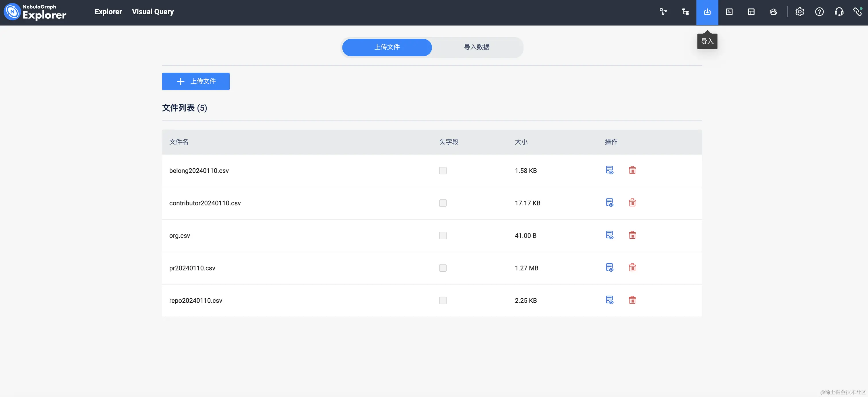
Task: Open the settings gear icon
Action: (x=800, y=12)
